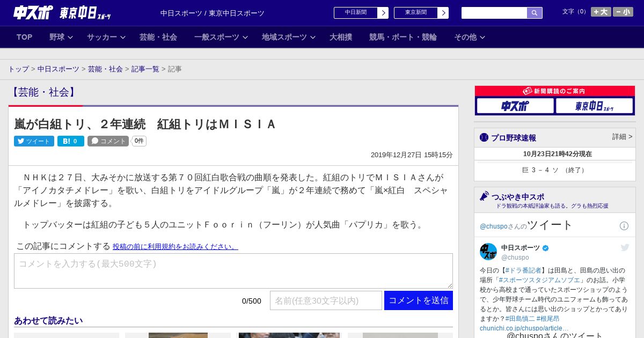Click into the comment text area

coord(233,271)
